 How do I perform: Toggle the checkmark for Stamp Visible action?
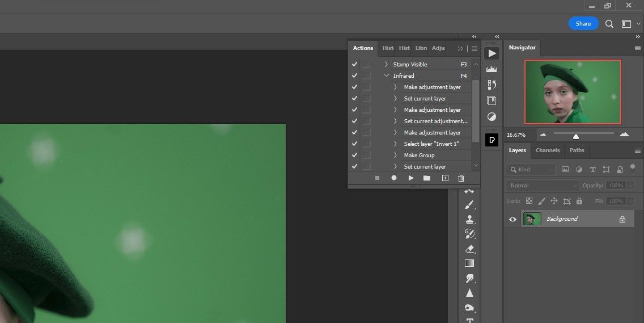[x=354, y=64]
